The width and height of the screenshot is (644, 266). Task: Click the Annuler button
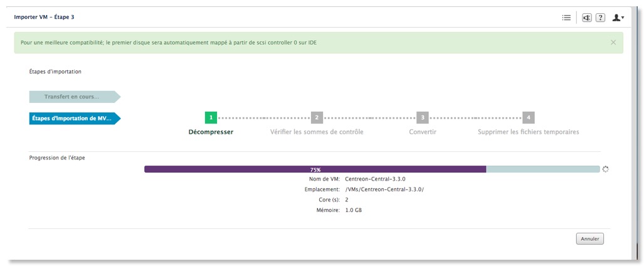click(x=590, y=239)
